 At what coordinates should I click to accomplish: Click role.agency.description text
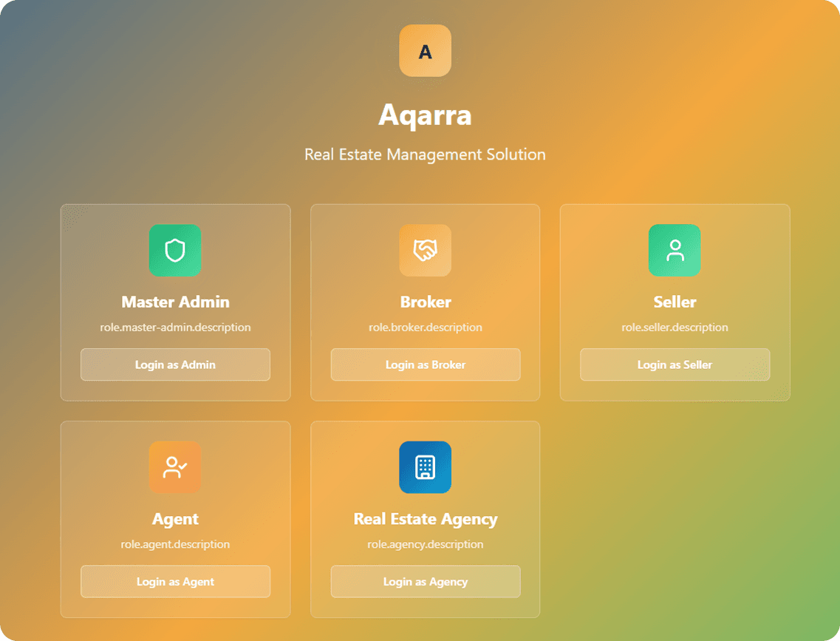(x=426, y=544)
